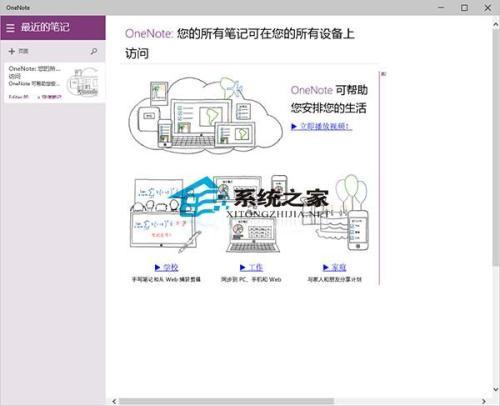Click the vertical scrollbar up arrow

[x=496, y=24]
